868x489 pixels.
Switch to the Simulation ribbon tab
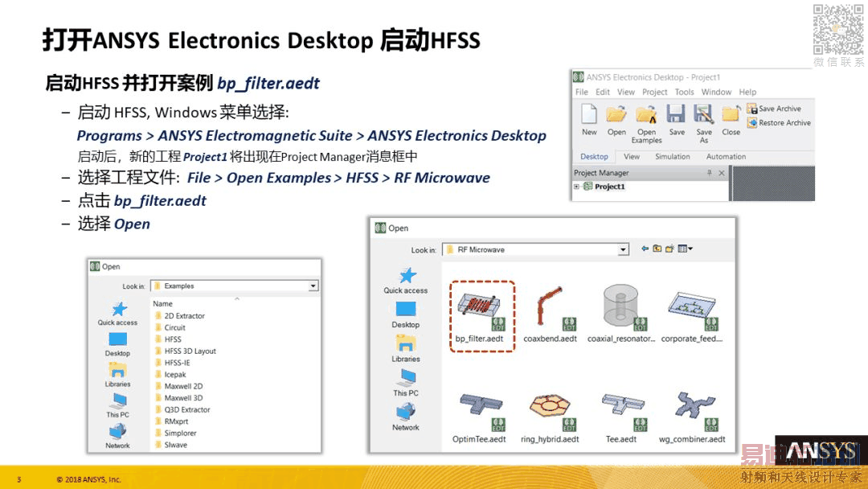pyautogui.click(x=673, y=157)
